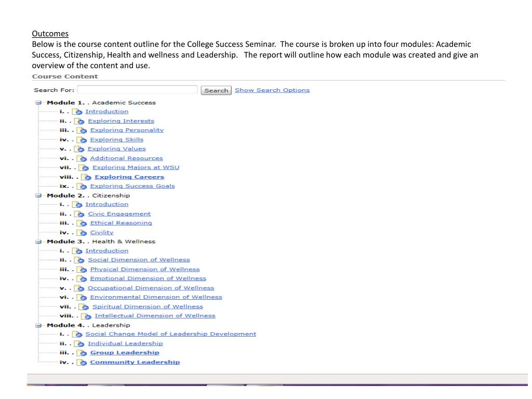Open the Group Leadership link
Viewport: 532px width, 399px height.
(x=125, y=353)
